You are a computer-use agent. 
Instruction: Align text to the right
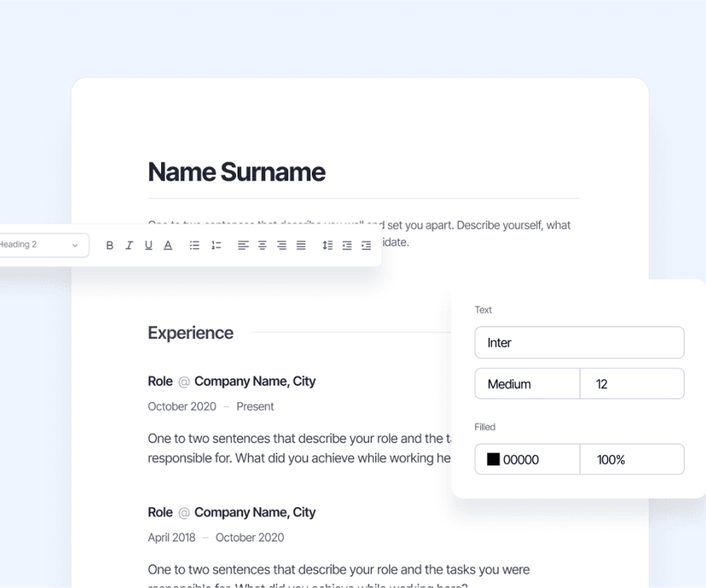(281, 245)
